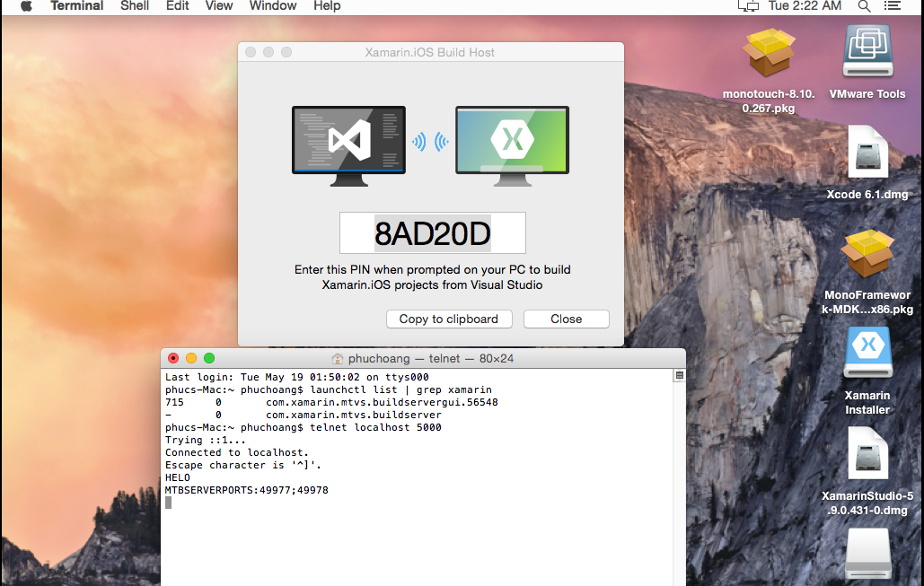Click the clock showing Tue 2:22 AM
Viewport: 924px width, 586px height.
tap(805, 6)
